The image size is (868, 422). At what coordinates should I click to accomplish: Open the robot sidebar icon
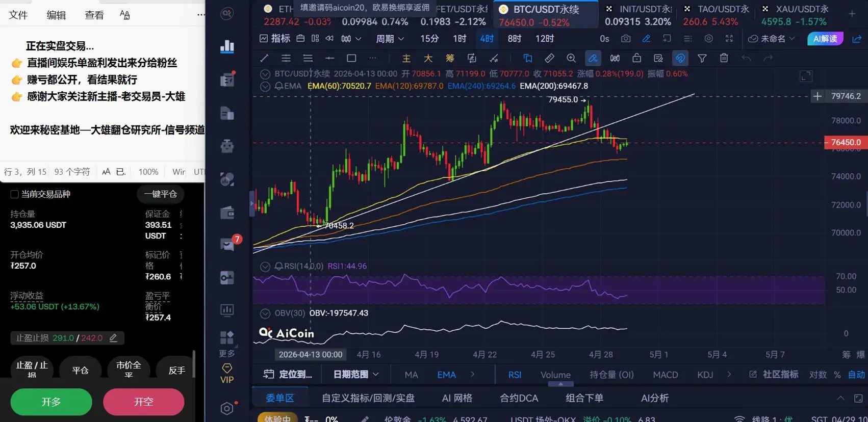(227, 146)
